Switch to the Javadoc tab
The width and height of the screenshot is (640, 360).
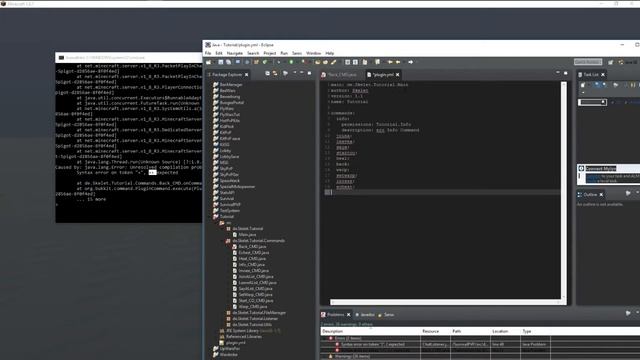coord(365,315)
